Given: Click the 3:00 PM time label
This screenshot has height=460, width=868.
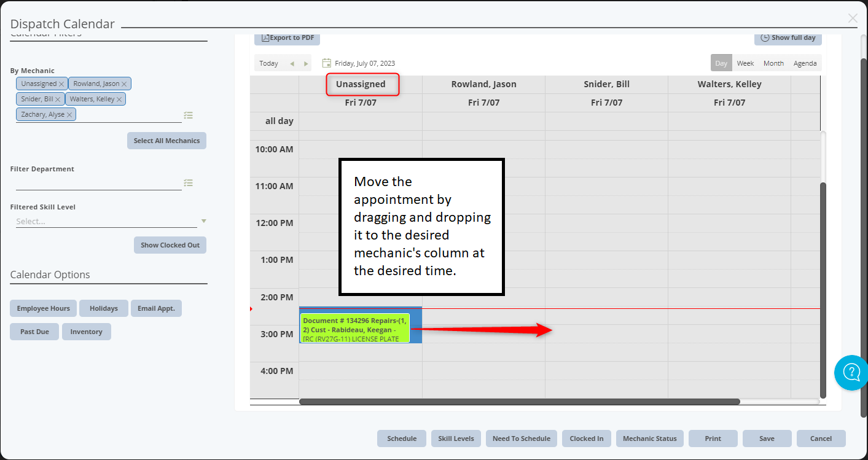Looking at the screenshot, I should [276, 334].
